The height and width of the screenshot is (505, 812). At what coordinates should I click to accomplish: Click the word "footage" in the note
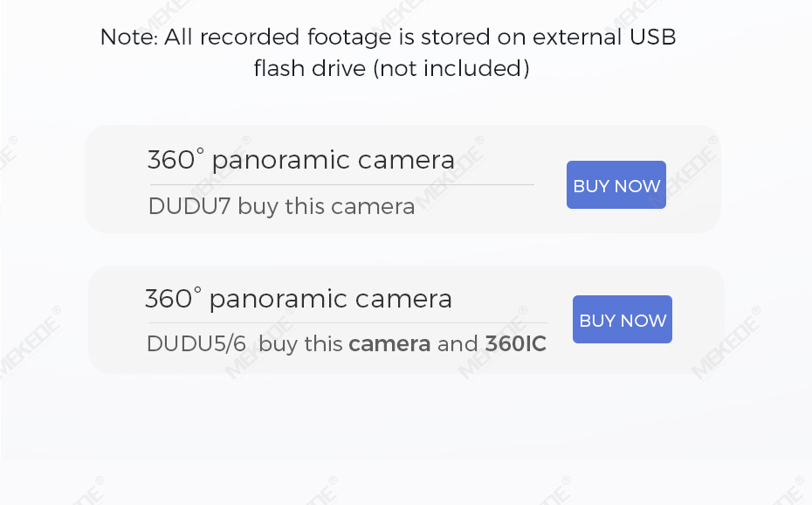349,38
